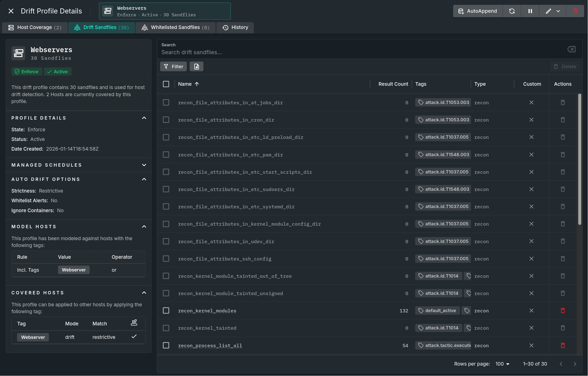Open the recon_kernel_modules sandfly link

click(x=207, y=311)
